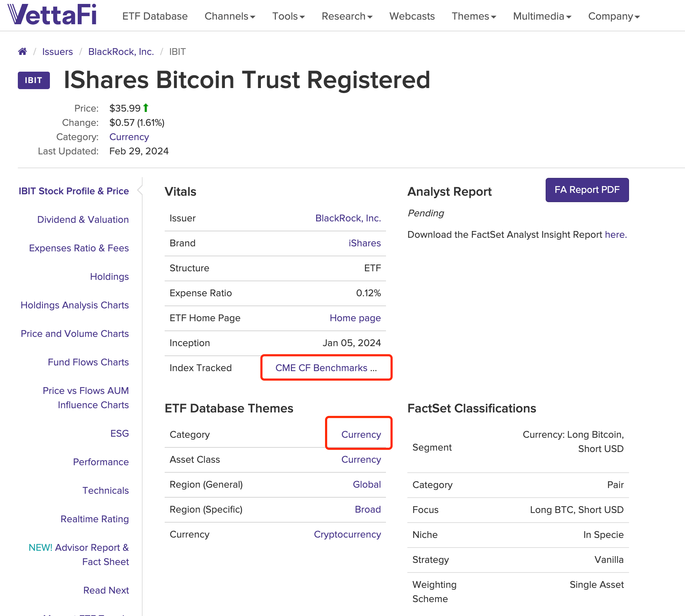Go to home via breadcrumb house icon
Viewport: 685px width, 616px height.
click(x=22, y=52)
